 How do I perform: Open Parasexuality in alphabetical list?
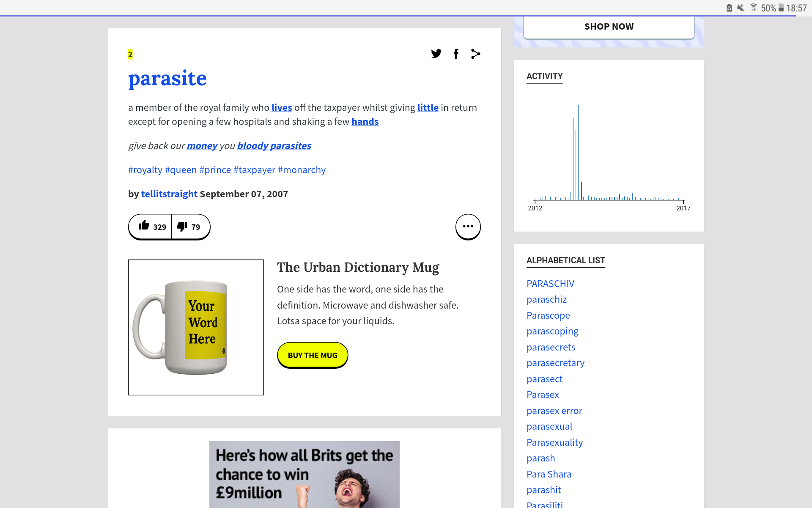coord(554,442)
